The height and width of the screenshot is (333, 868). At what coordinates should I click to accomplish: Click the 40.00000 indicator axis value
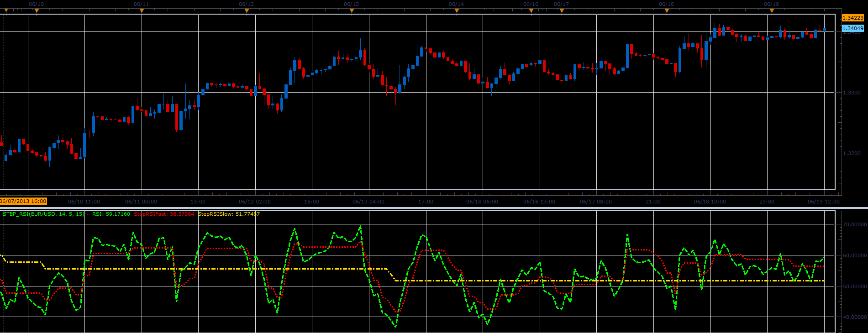pyautogui.click(x=854, y=317)
